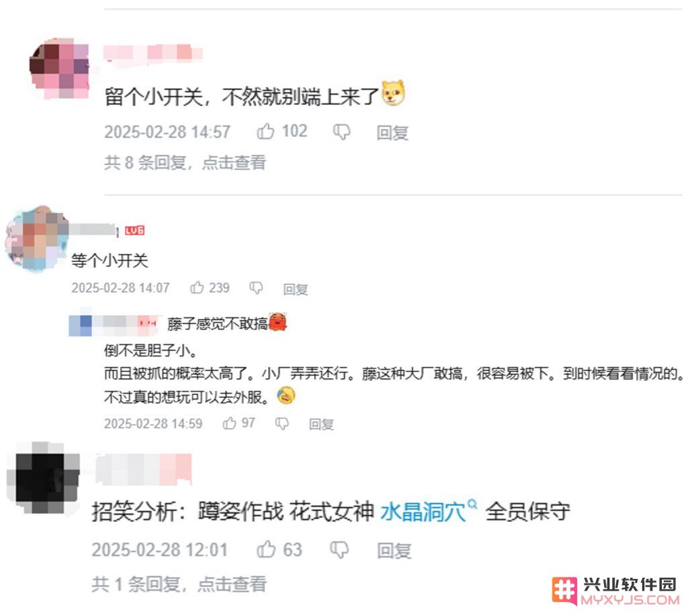This screenshot has width=688, height=616.
Task: Like the 招笑分析 comment with 63 likes
Action: (266, 549)
